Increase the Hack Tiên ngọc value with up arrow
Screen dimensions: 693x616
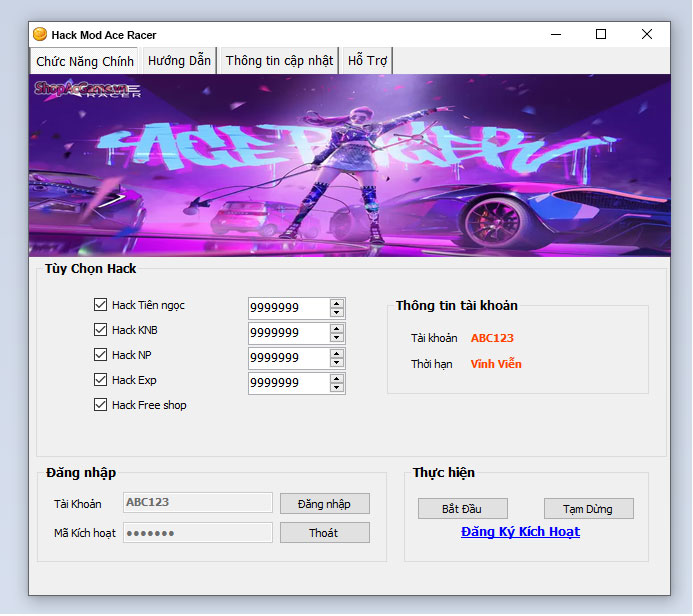click(337, 304)
